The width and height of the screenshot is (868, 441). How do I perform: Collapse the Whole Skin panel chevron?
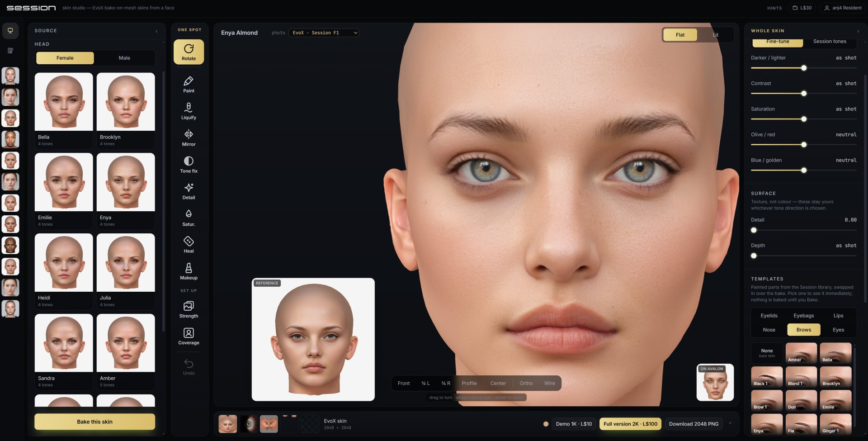(x=858, y=31)
